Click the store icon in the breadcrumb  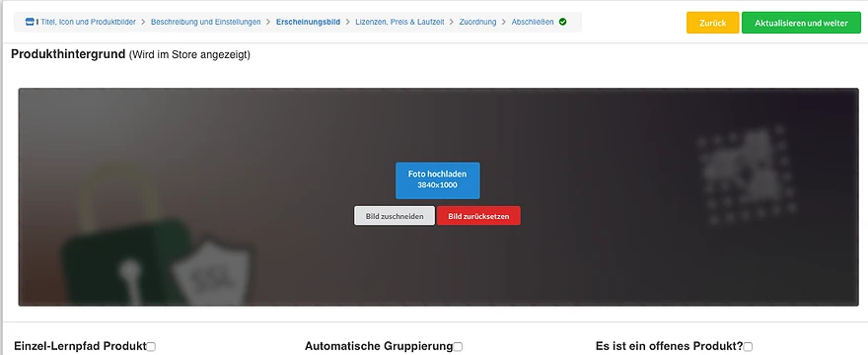coord(30,22)
